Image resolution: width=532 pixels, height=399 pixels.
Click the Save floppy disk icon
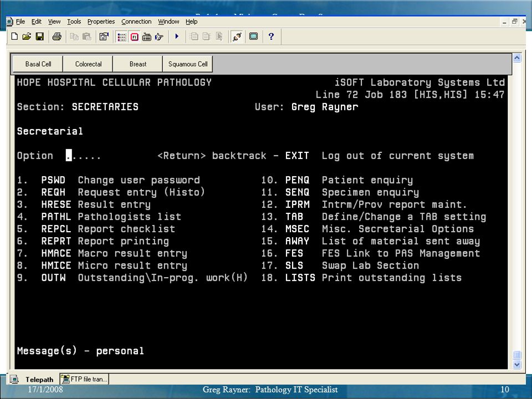pyautogui.click(x=40, y=37)
